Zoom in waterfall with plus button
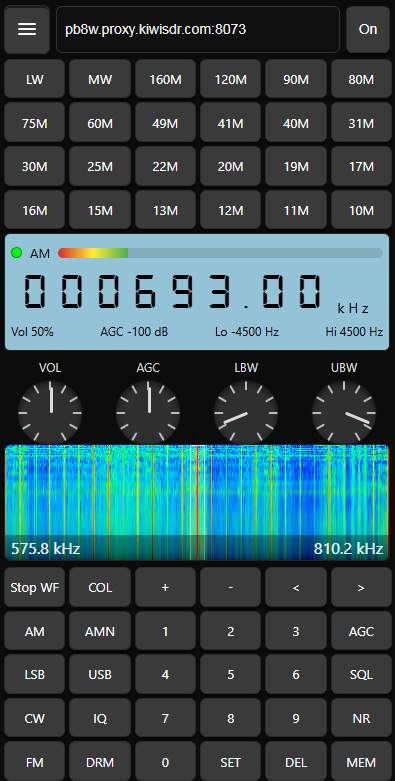 pos(165,587)
